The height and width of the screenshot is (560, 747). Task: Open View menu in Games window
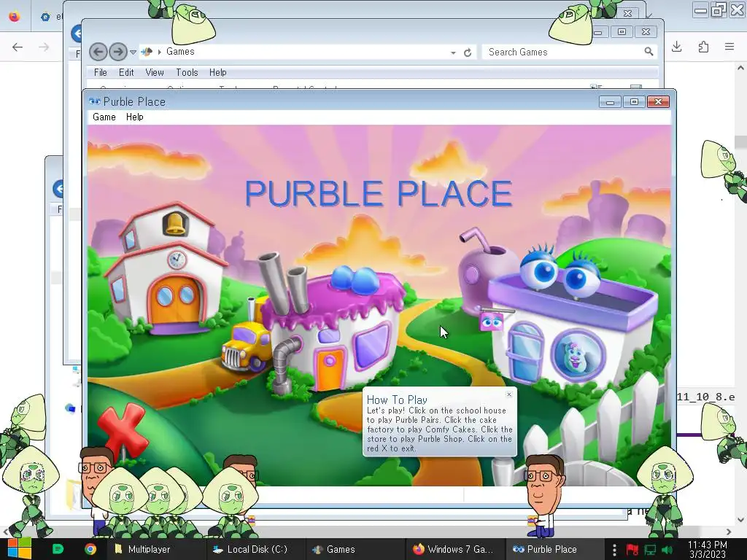(155, 72)
